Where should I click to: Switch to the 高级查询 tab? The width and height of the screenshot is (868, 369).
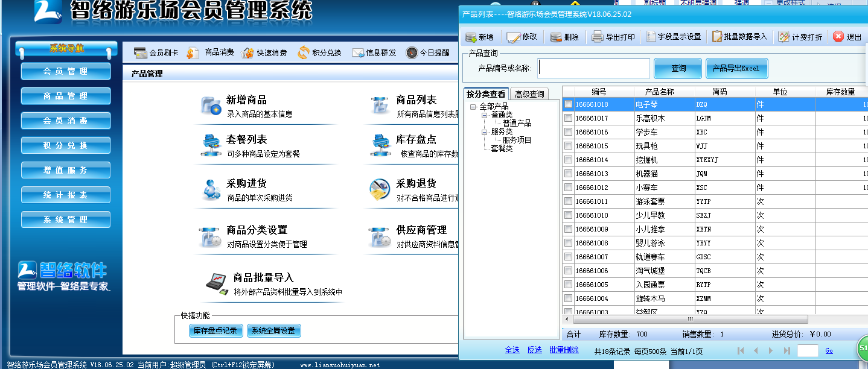coord(529,94)
